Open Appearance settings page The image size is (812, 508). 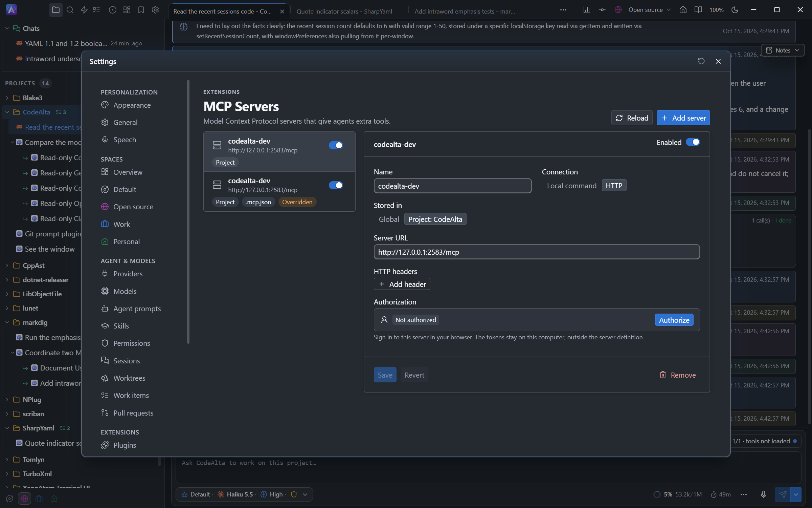(132, 105)
